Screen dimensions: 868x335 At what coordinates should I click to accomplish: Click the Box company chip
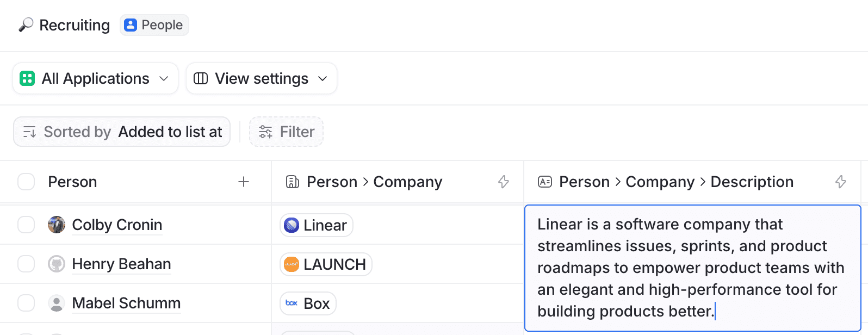[x=308, y=303]
